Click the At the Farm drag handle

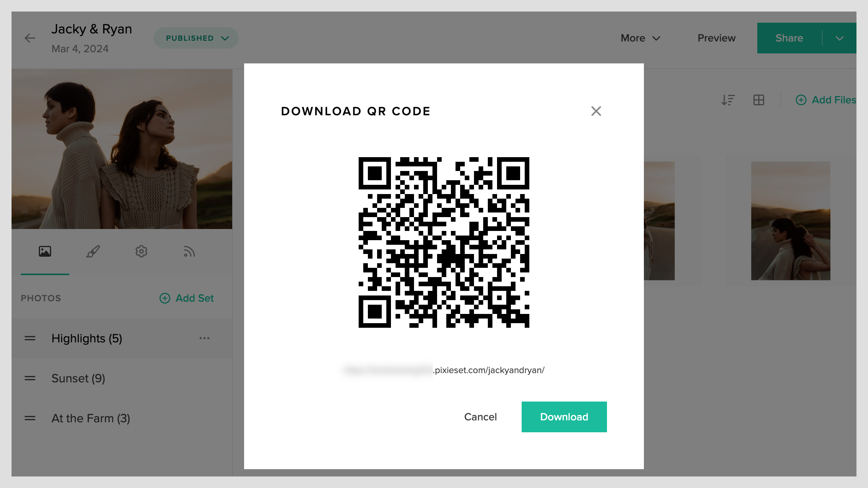click(x=30, y=418)
